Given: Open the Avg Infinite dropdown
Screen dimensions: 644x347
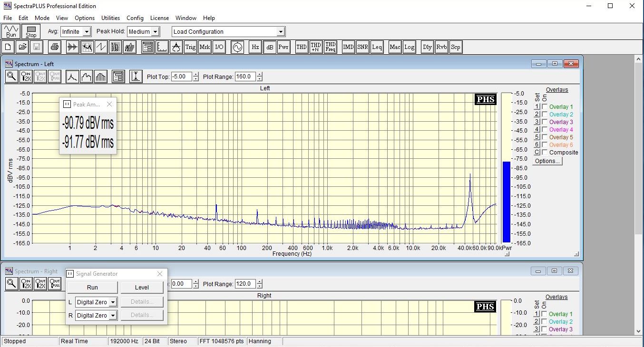Looking at the screenshot, I should (x=86, y=32).
